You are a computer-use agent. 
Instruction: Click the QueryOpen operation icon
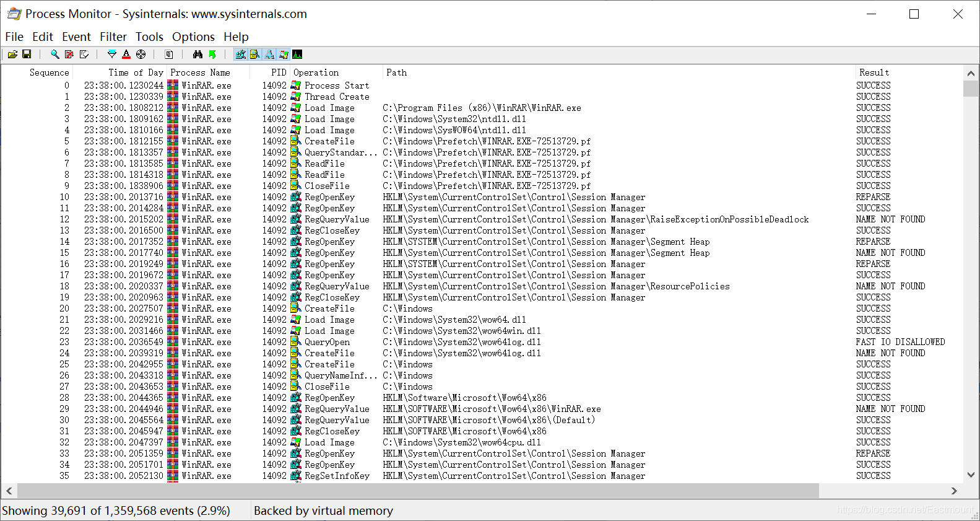click(296, 342)
